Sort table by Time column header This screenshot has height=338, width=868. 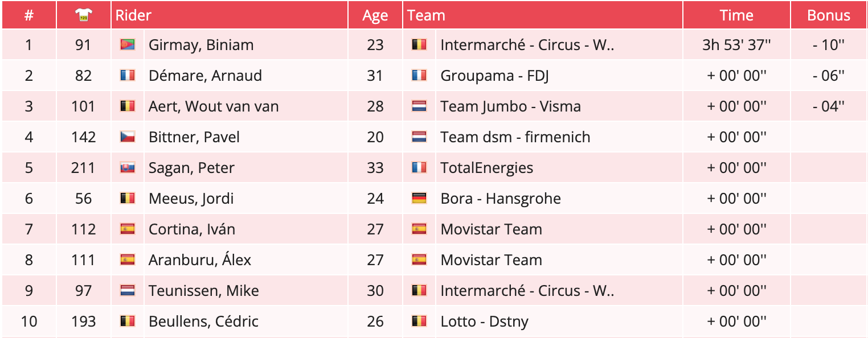point(736,15)
